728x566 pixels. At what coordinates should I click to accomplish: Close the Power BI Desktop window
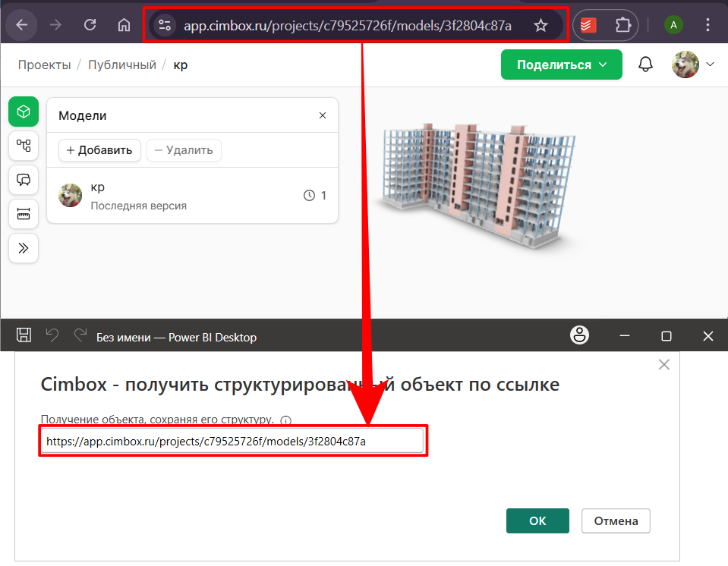click(708, 335)
